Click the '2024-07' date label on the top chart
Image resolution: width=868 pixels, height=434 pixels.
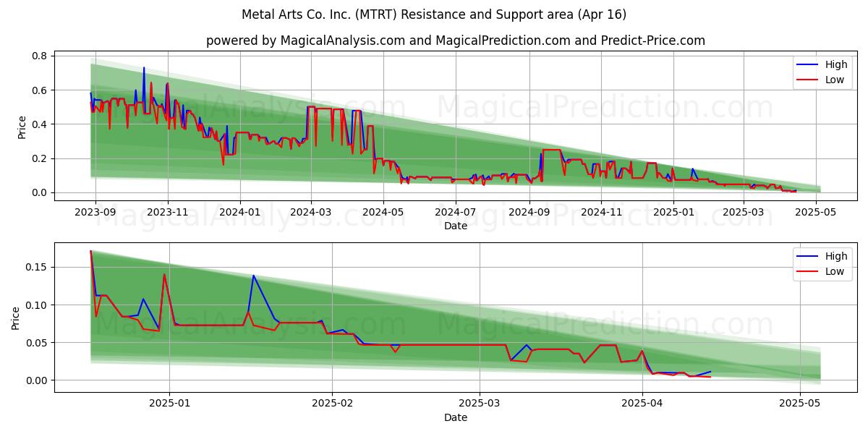[x=456, y=212]
